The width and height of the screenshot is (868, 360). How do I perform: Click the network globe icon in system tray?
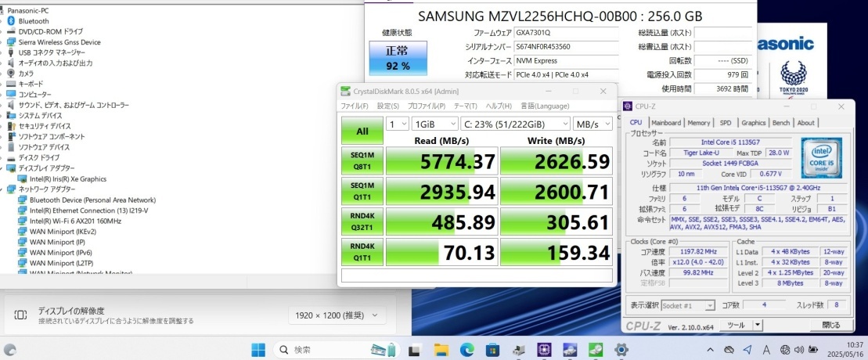[785, 350]
